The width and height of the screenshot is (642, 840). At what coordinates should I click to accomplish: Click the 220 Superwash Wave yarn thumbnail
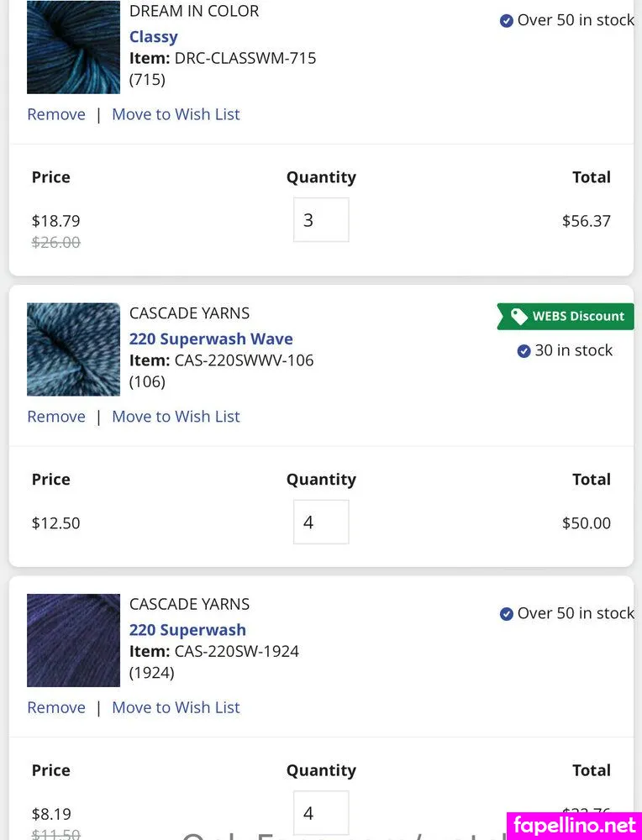(73, 349)
